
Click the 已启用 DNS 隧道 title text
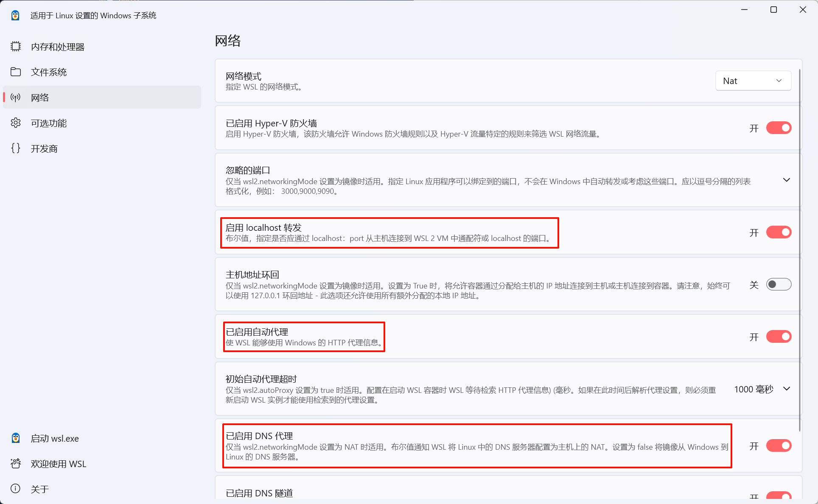259,493
